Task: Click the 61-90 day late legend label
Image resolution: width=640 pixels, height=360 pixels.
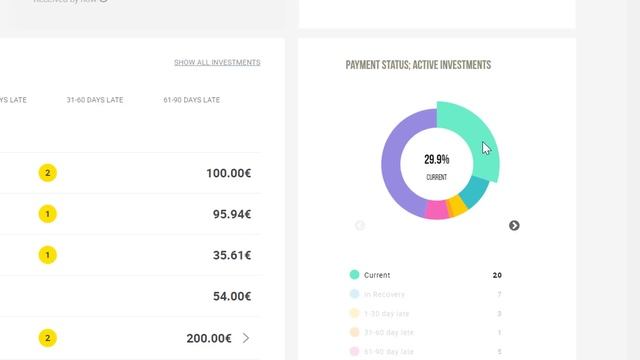Action: [x=389, y=351]
